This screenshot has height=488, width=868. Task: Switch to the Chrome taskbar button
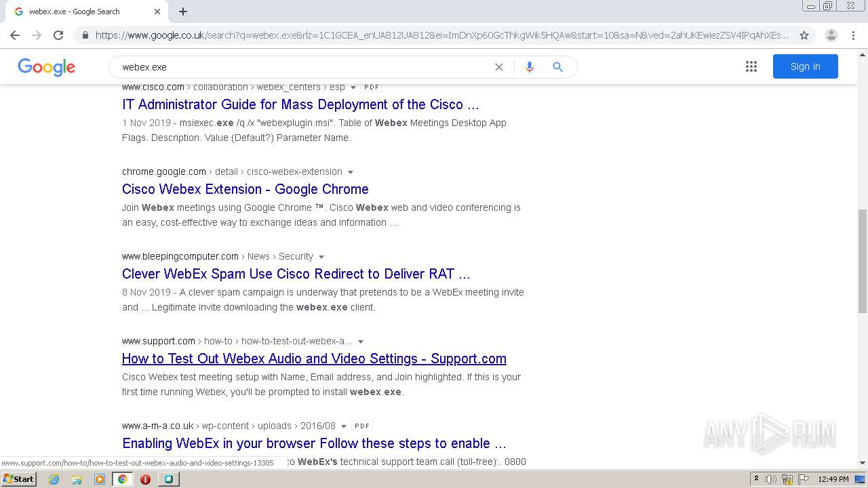pyautogui.click(x=123, y=479)
